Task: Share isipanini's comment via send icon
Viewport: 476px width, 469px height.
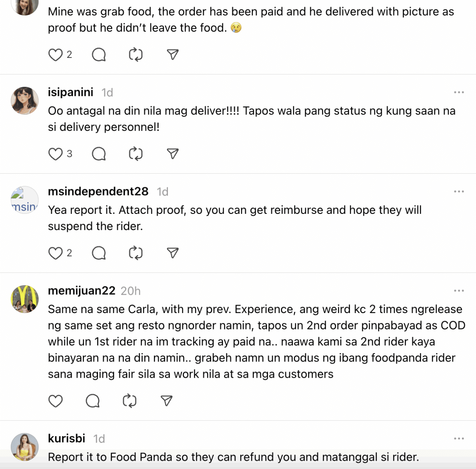Action: [173, 154]
